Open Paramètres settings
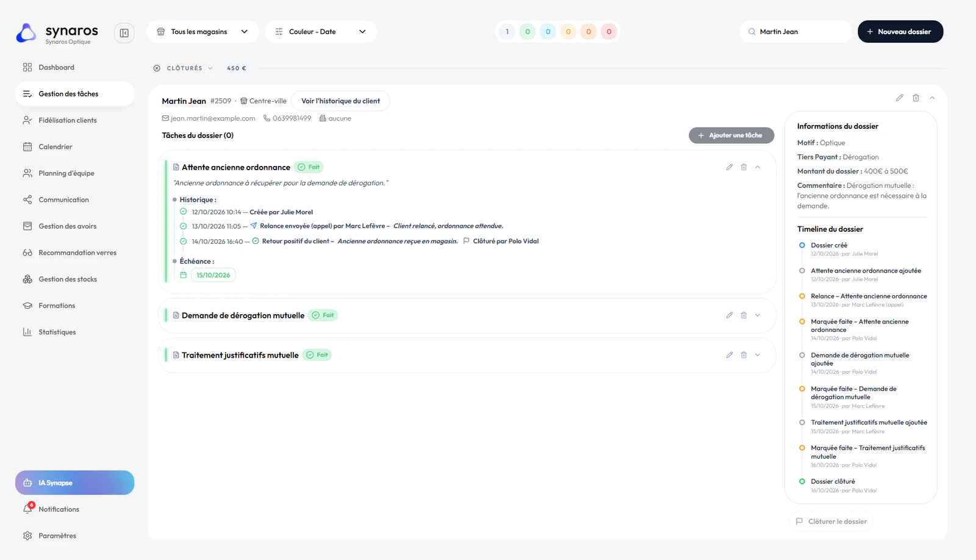The width and height of the screenshot is (976, 560). point(74,536)
